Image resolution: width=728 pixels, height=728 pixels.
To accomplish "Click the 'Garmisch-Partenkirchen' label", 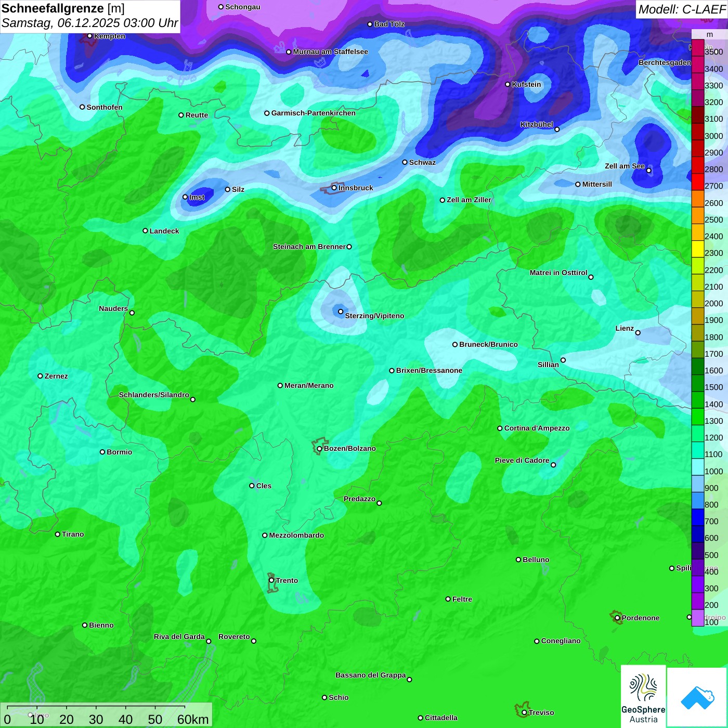I will [x=314, y=113].
